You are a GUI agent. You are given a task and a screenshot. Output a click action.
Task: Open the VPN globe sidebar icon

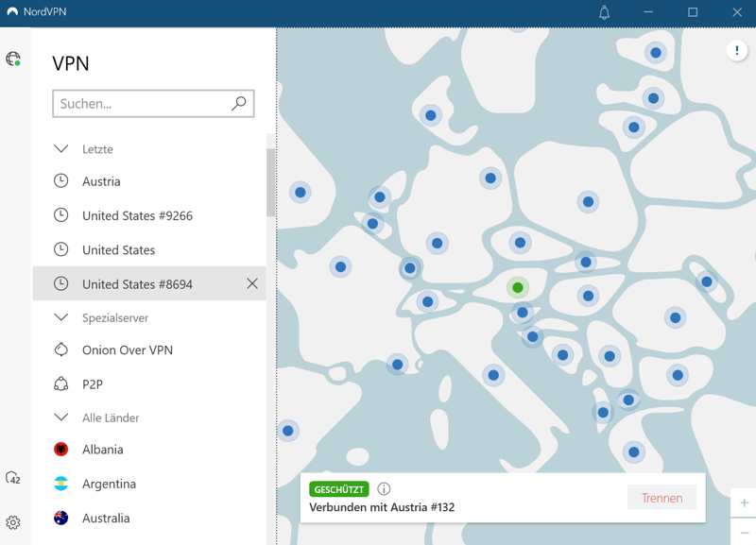(13, 59)
